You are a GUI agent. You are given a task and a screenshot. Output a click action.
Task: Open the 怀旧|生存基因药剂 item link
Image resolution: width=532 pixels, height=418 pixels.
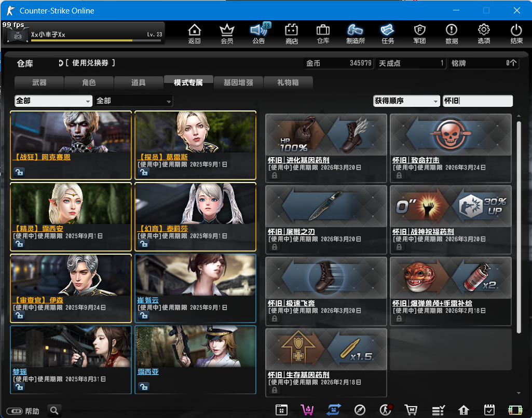tap(298, 374)
